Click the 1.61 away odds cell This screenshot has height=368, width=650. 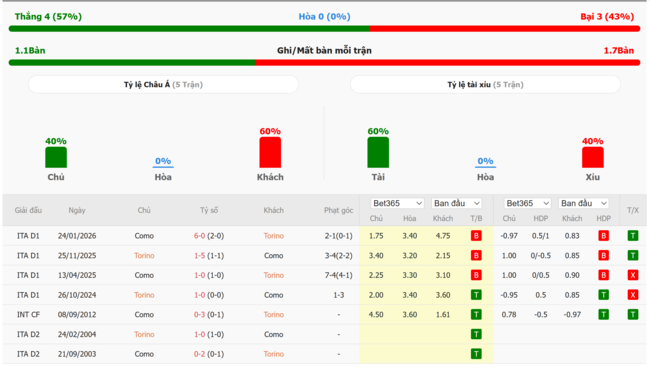coord(443,315)
